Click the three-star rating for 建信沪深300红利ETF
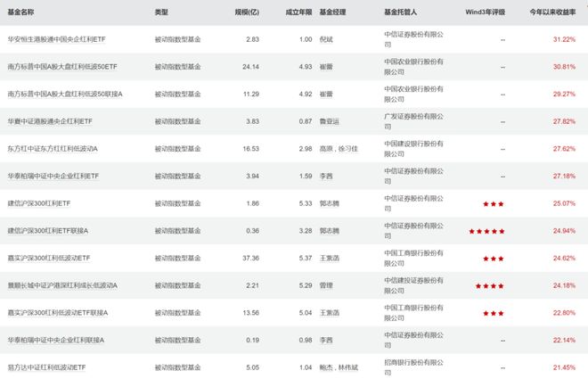Image resolution: width=588 pixels, height=379 pixels. pos(493,204)
